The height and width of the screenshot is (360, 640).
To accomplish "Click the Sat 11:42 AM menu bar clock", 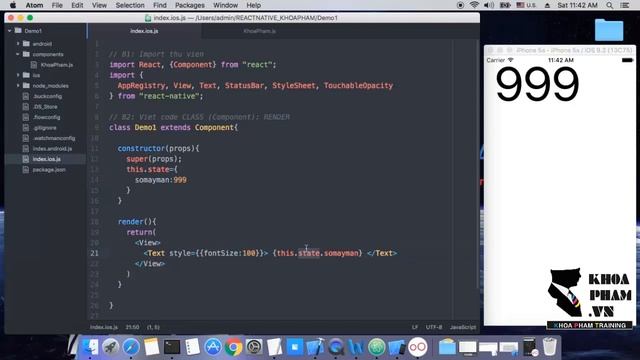I will pyautogui.click(x=577, y=5).
